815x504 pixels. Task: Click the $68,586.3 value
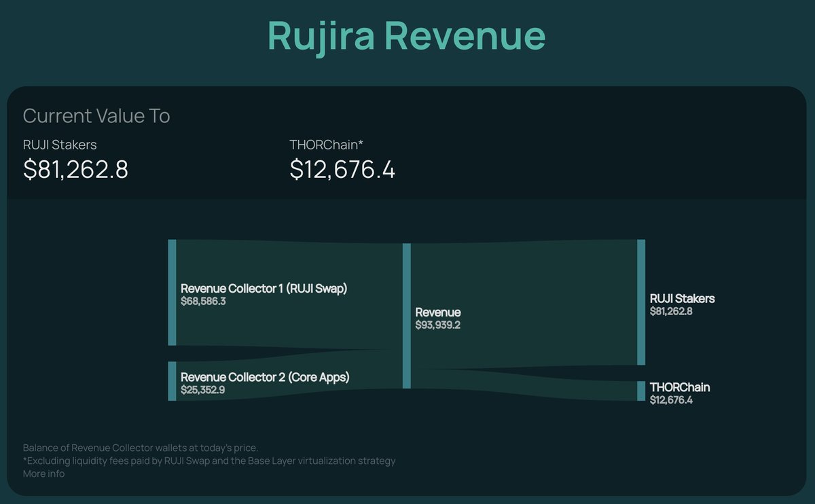pyautogui.click(x=203, y=301)
